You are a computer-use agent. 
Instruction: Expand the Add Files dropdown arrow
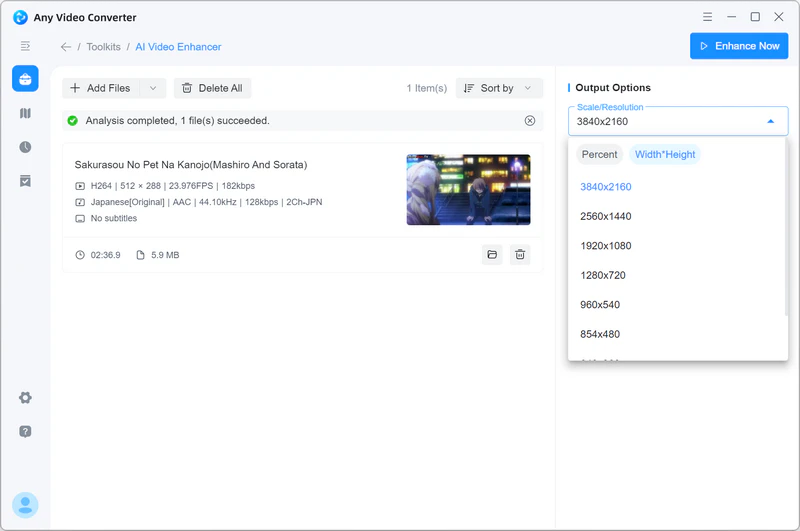(153, 88)
